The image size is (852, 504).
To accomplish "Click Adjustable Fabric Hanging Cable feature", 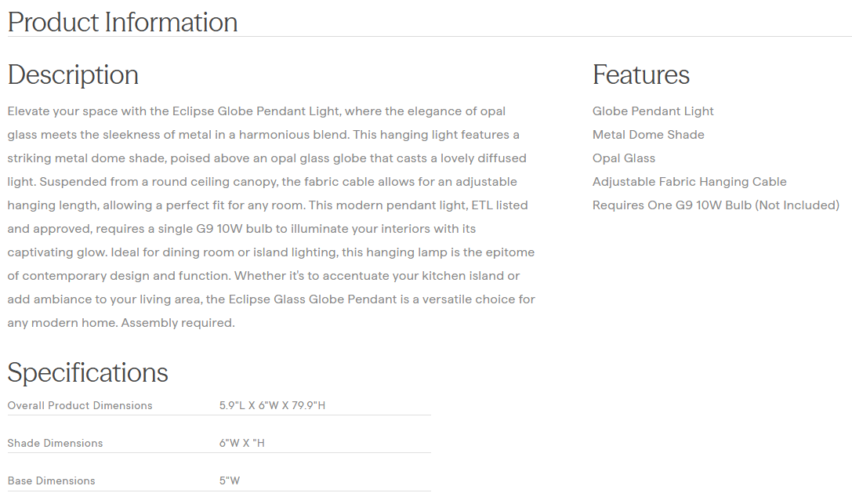I will coord(689,182).
